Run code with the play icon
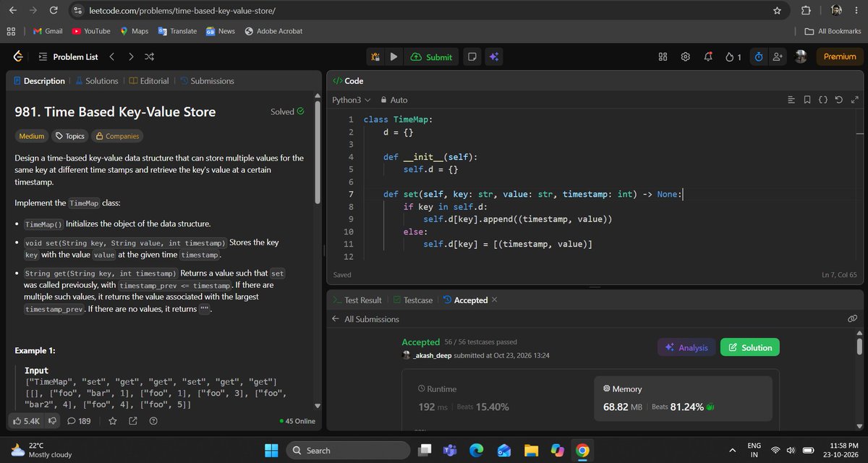This screenshot has height=463, width=868. coord(393,56)
